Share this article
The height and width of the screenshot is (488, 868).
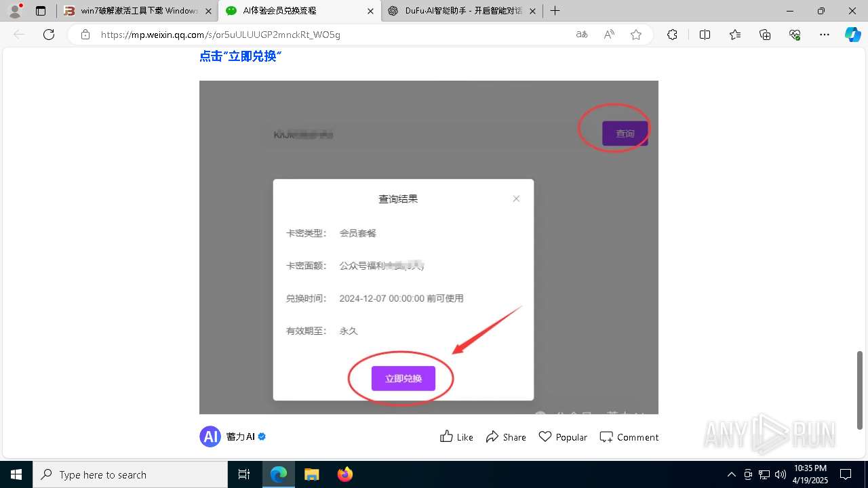[x=506, y=437]
